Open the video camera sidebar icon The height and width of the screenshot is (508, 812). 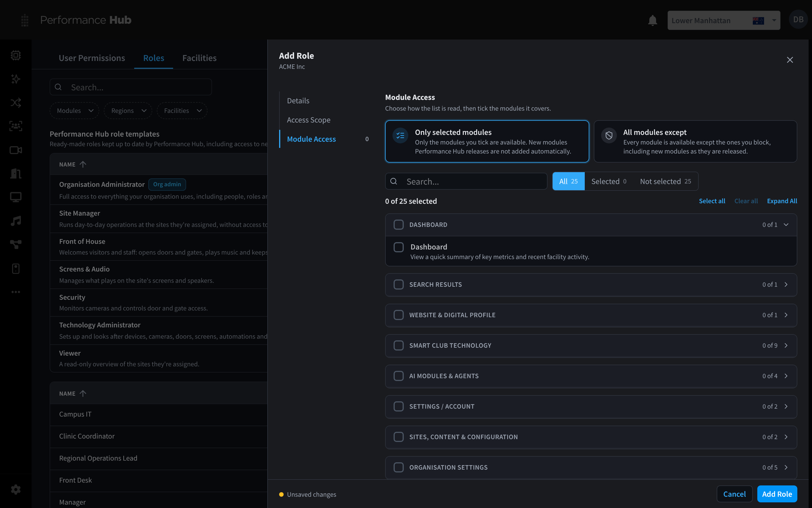point(16,150)
